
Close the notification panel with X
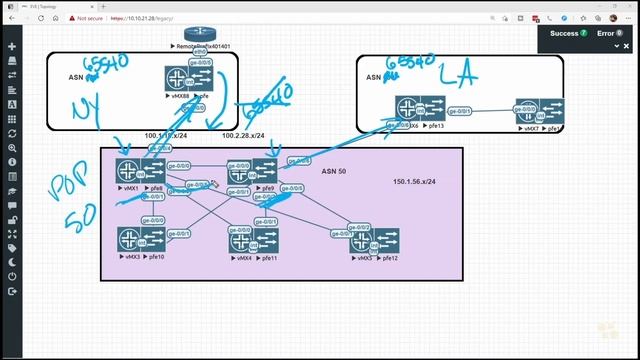tap(627, 46)
